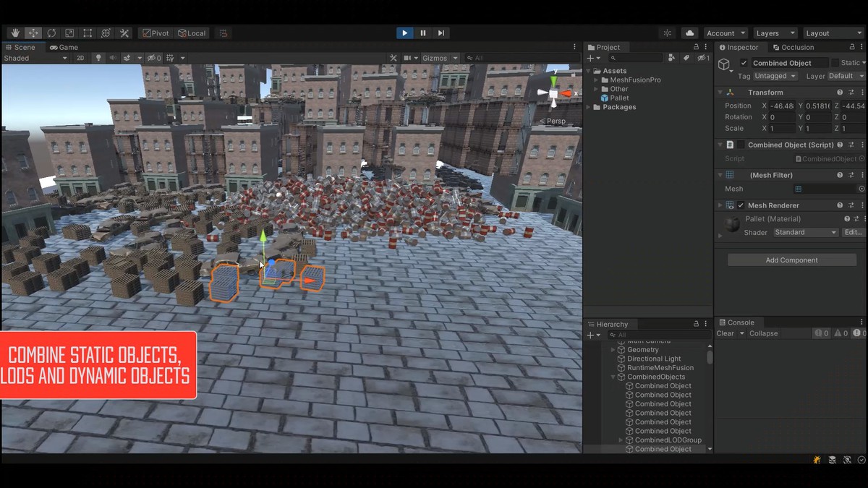Start Play mode

click(x=404, y=33)
